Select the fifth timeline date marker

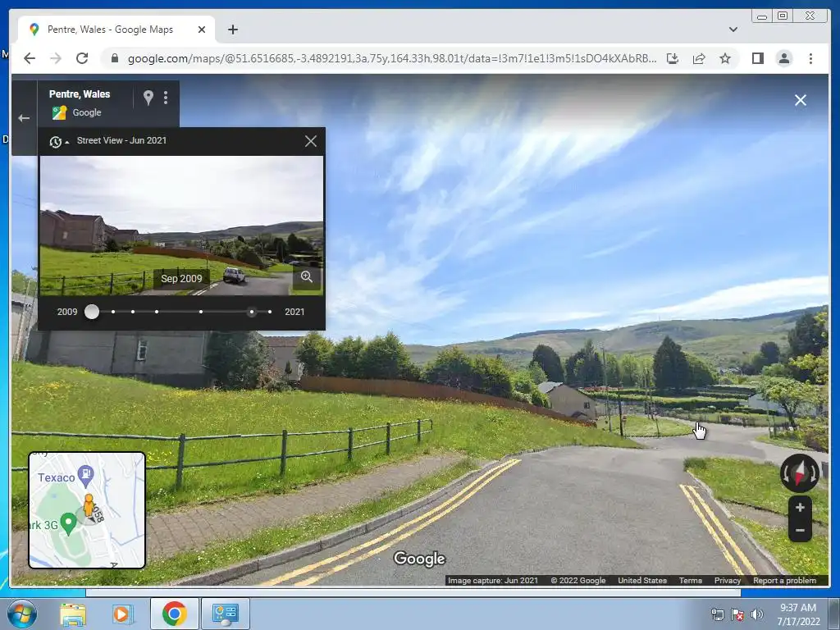(x=201, y=312)
